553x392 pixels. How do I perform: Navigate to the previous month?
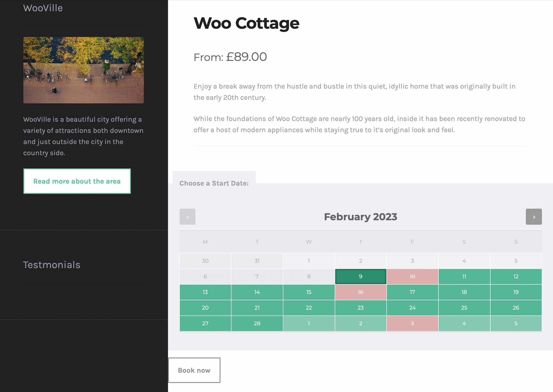click(187, 217)
